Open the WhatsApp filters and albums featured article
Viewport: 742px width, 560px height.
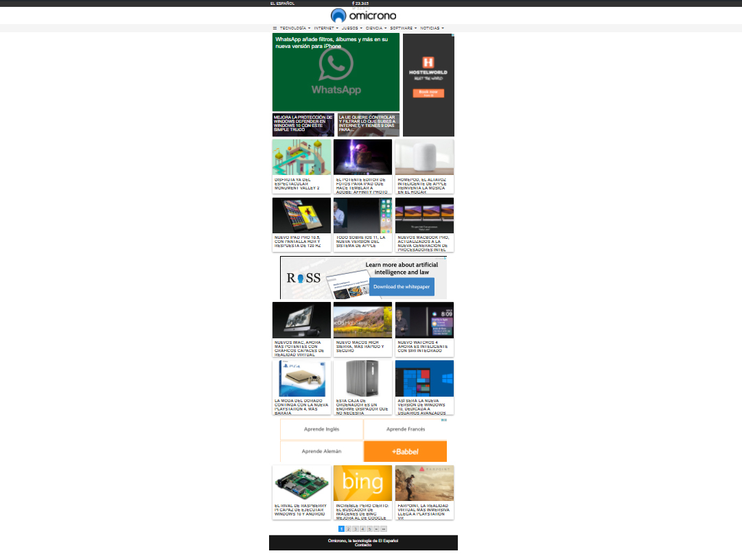(336, 72)
